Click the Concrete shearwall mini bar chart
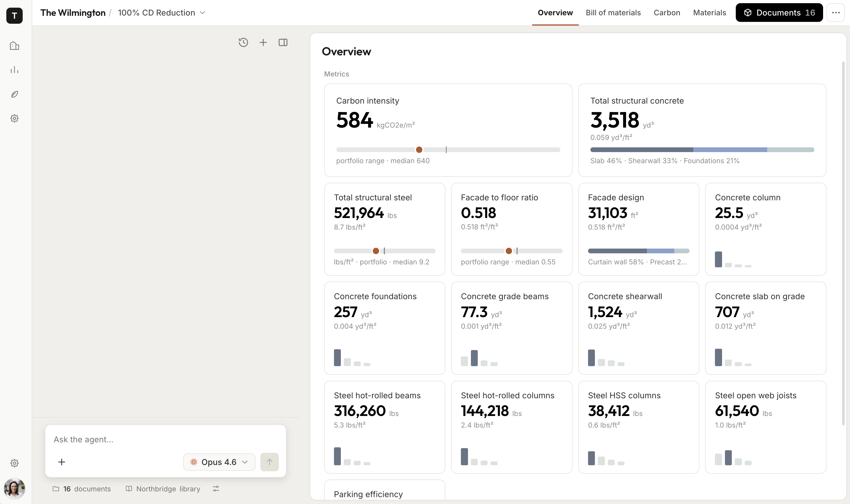 pyautogui.click(x=606, y=358)
